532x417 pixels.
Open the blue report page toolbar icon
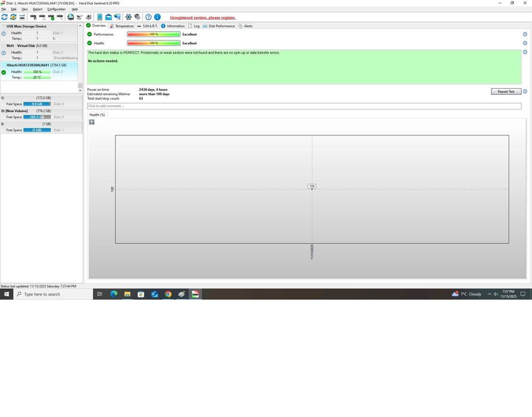coord(100,17)
